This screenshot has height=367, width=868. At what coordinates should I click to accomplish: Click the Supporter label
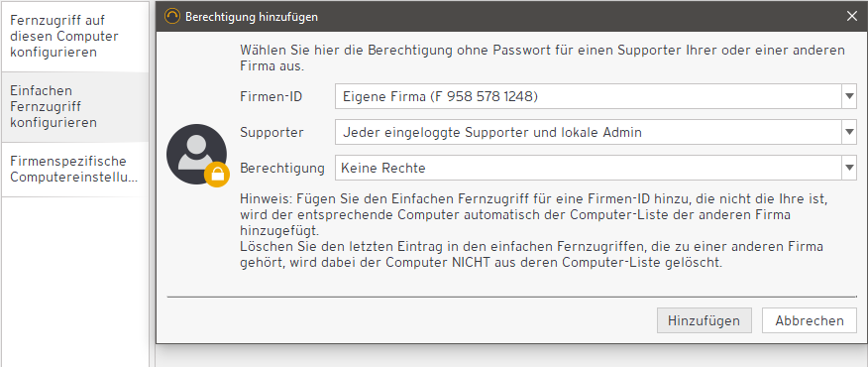271,133
